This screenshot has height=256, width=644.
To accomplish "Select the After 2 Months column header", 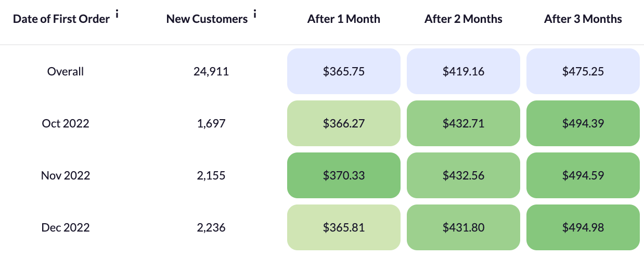I will [463, 19].
